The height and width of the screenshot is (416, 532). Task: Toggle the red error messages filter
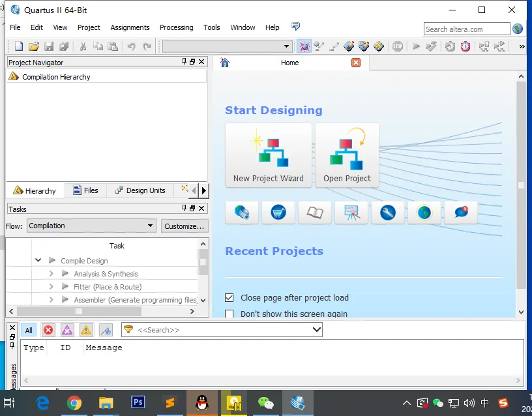(x=48, y=330)
